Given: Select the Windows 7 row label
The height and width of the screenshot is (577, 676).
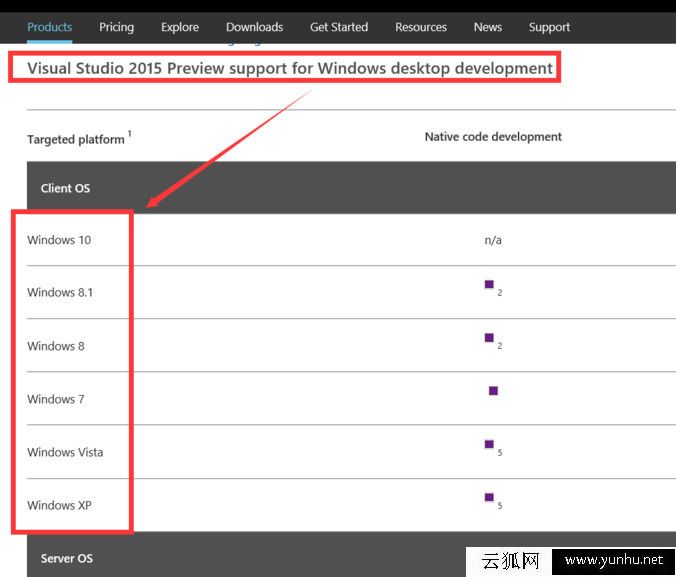Looking at the screenshot, I should point(56,399).
